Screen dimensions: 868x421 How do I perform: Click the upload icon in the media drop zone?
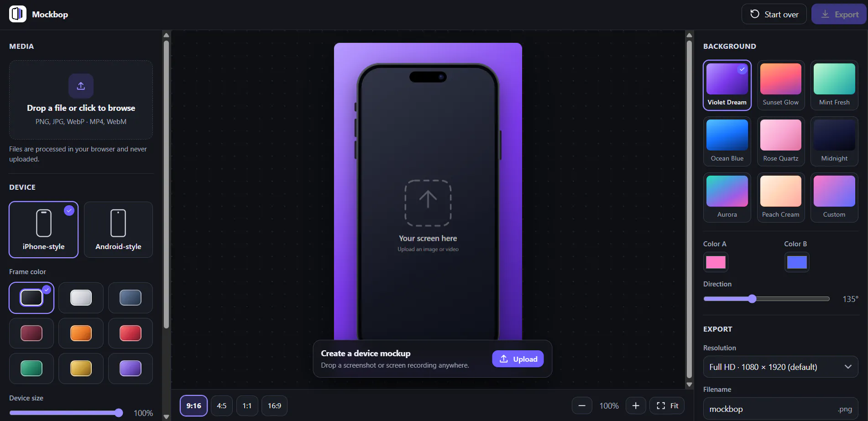[x=81, y=86]
